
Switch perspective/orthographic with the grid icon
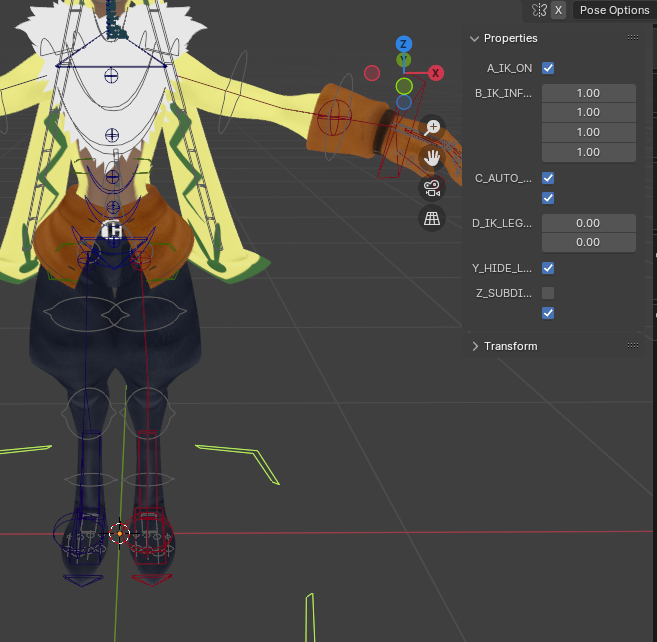[432, 218]
